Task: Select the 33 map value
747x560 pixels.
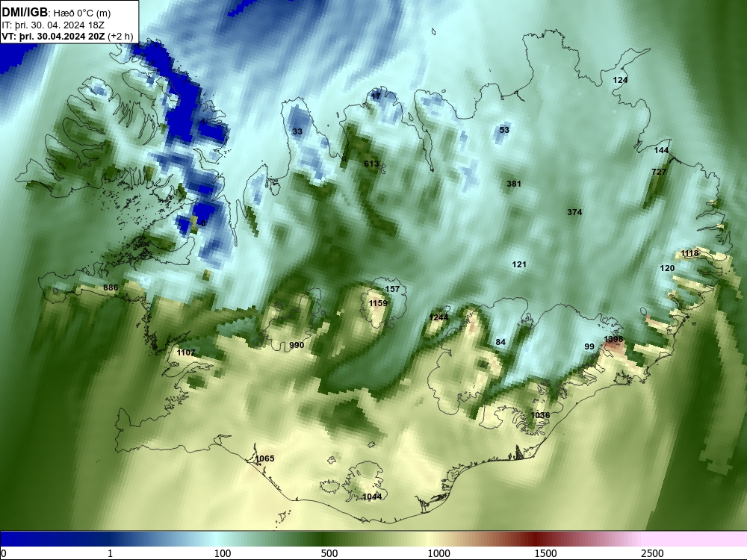Action: (x=297, y=131)
